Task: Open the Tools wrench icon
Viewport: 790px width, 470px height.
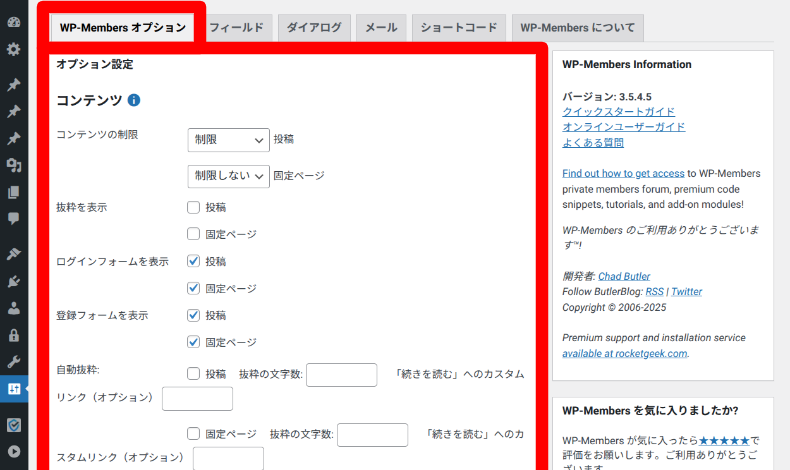Action: point(14,362)
